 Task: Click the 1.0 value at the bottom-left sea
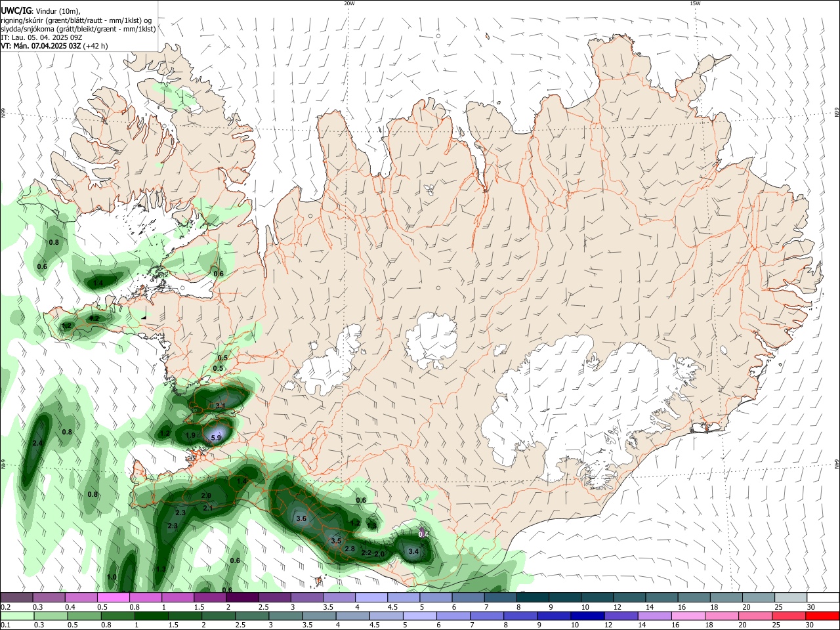112,577
